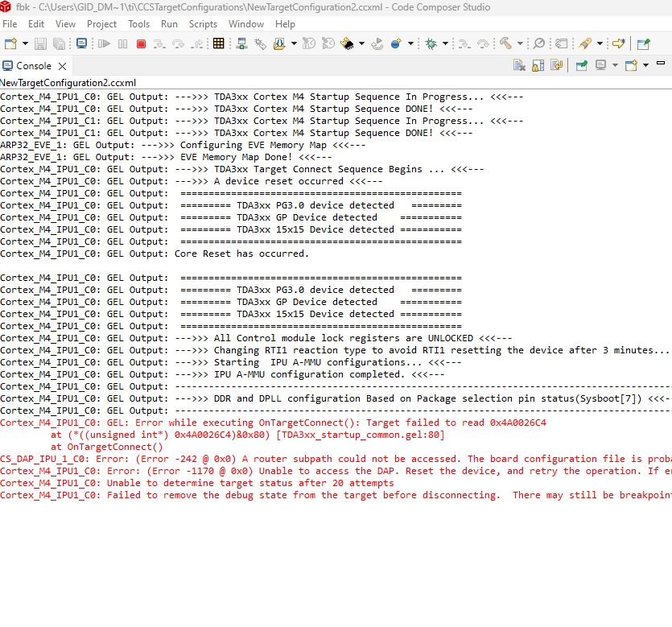Open the Project menu
672x627 pixels.
101,24
